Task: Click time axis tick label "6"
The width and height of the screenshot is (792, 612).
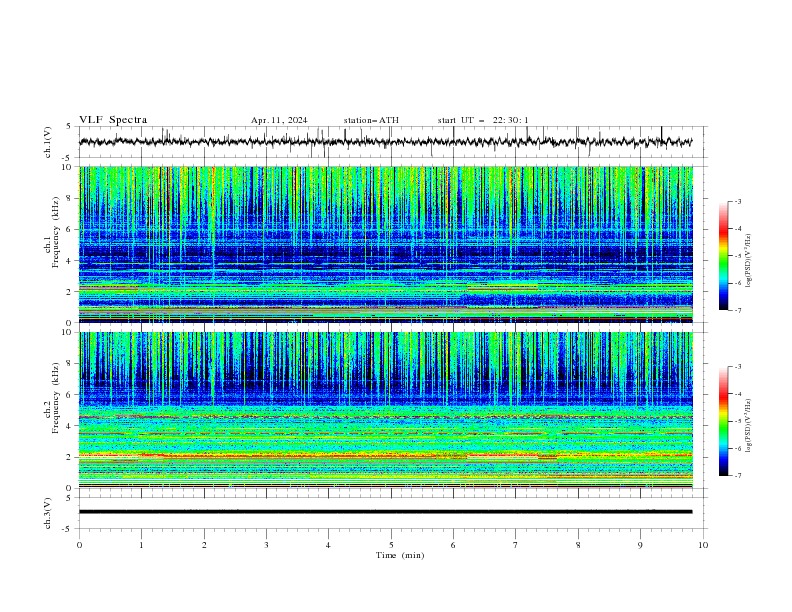Action: point(453,545)
